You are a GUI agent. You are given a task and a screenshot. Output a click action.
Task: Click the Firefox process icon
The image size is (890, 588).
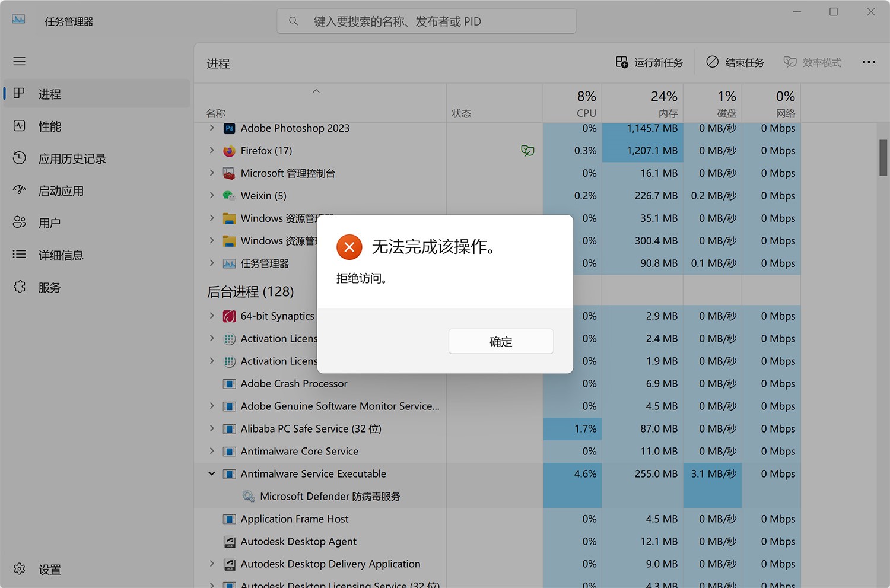click(x=229, y=151)
